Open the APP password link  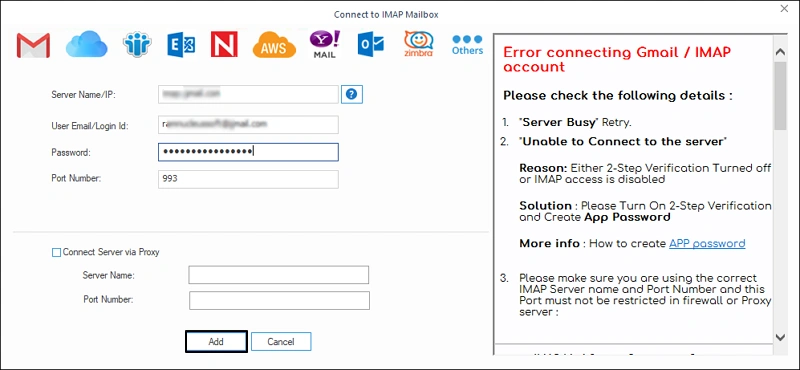coord(707,243)
